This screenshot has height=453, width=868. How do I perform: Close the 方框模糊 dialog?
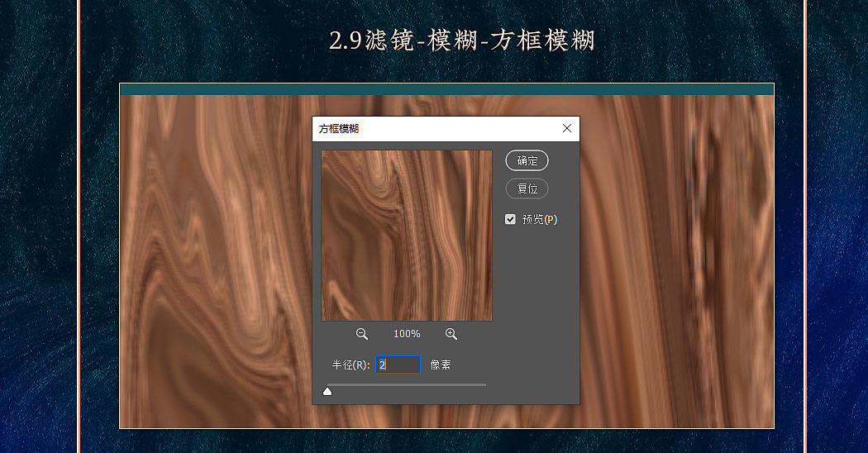[x=567, y=128]
